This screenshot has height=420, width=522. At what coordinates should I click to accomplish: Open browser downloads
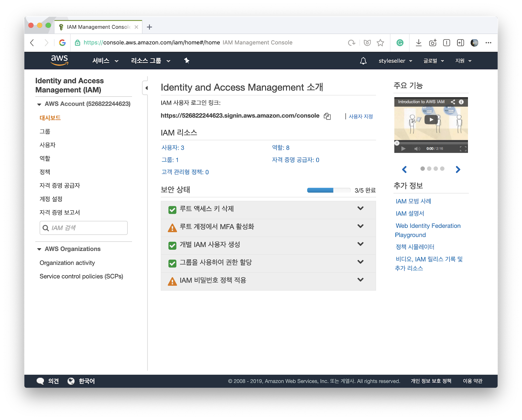[419, 43]
